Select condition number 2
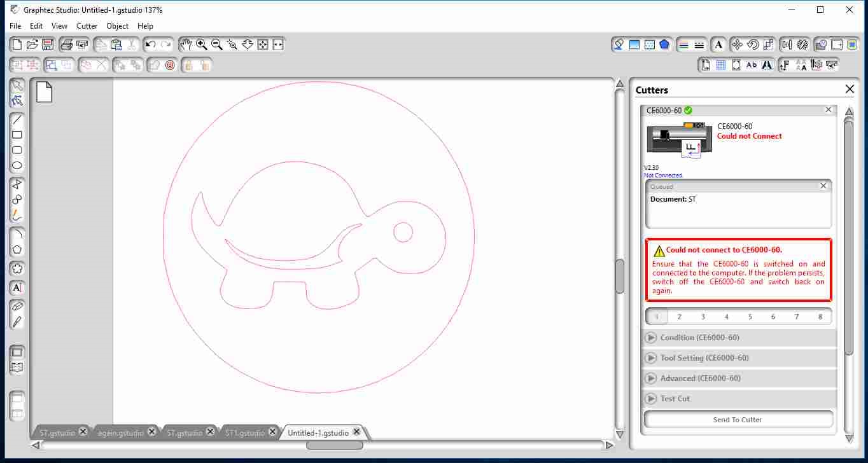 coord(680,317)
